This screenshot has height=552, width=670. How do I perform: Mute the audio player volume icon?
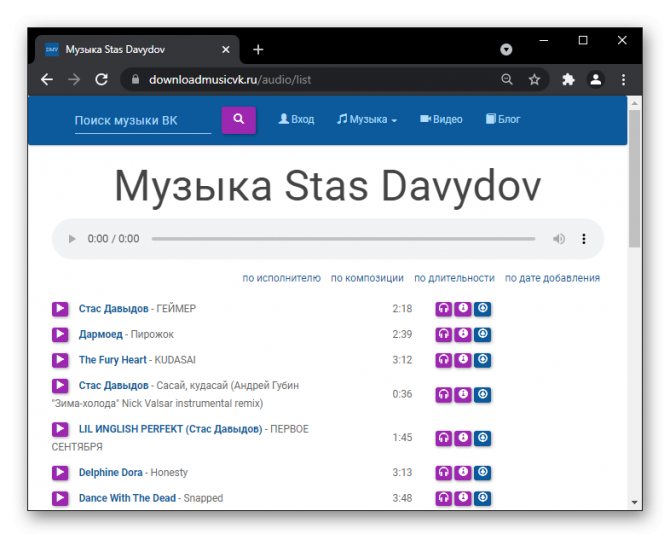558,239
